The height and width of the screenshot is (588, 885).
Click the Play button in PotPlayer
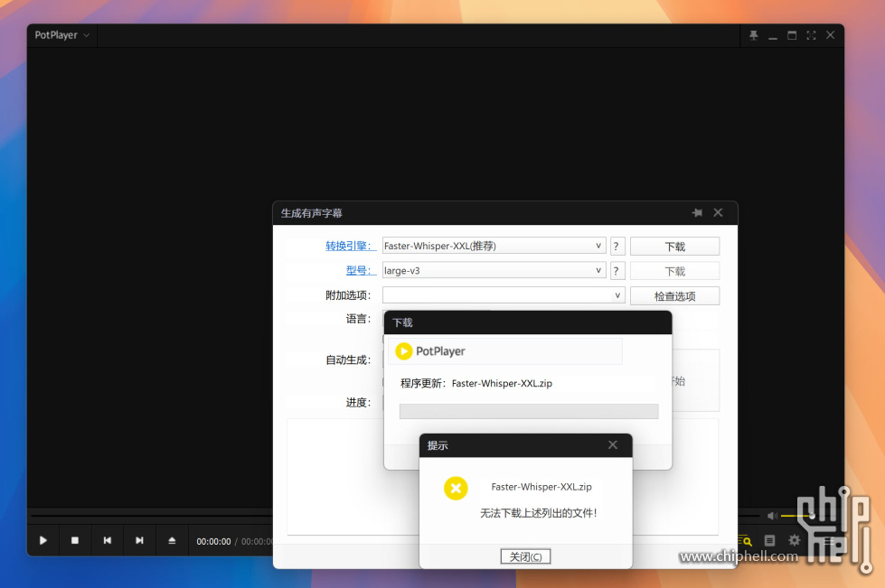(42, 540)
